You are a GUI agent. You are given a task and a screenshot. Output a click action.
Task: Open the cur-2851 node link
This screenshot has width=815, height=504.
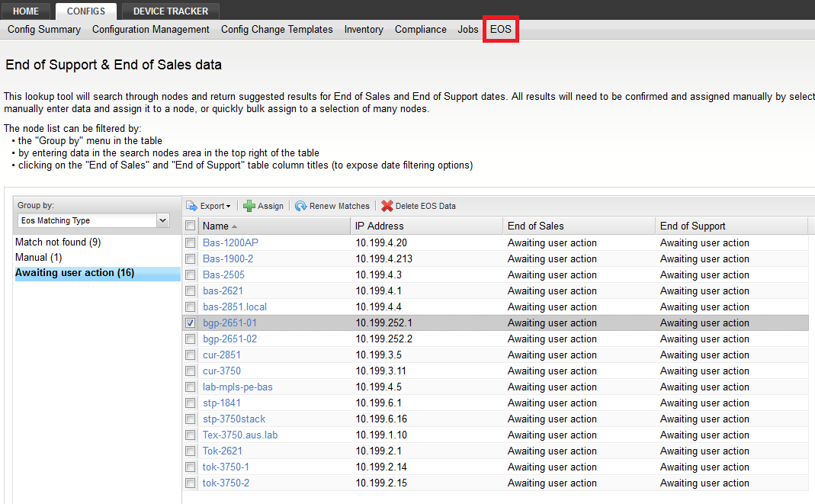[x=221, y=355]
